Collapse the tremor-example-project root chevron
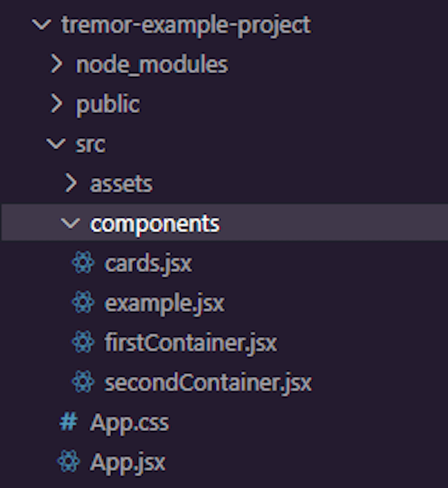 pyautogui.click(x=41, y=25)
